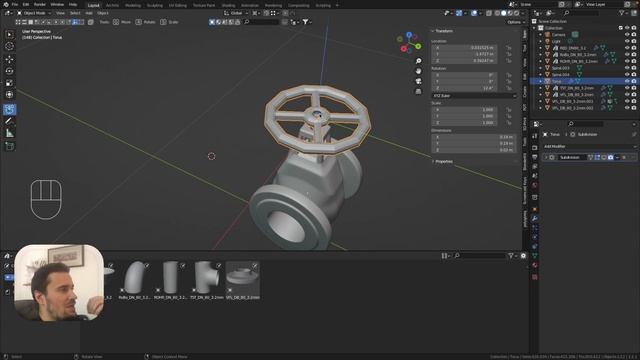Open the Render menu
The width and height of the screenshot is (640, 360).
(40, 4)
